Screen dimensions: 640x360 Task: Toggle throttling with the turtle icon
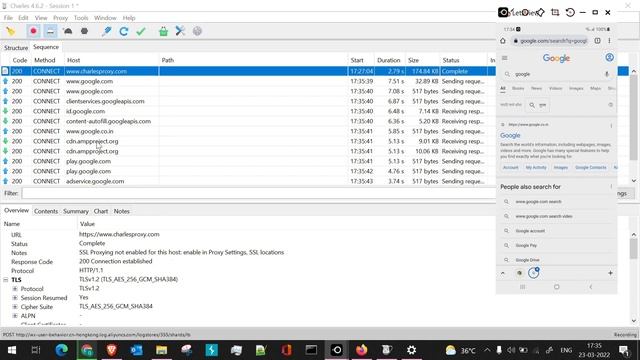68,31
